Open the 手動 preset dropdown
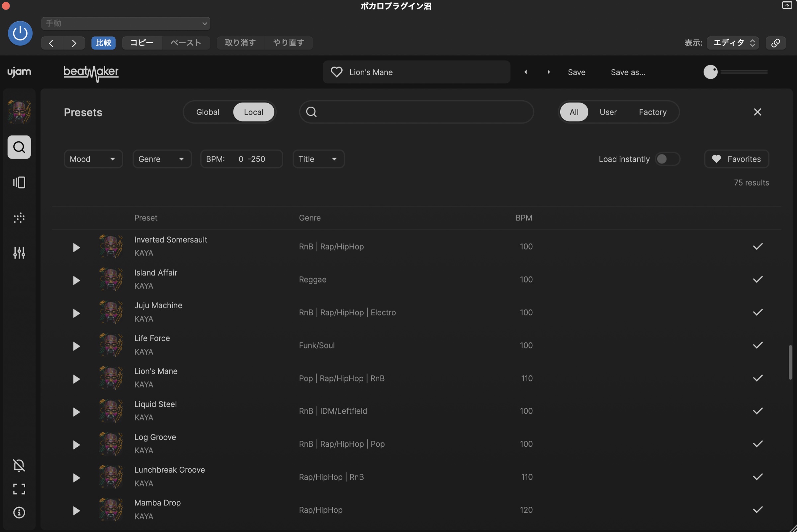Screen dimensions: 797x532 click(x=126, y=24)
